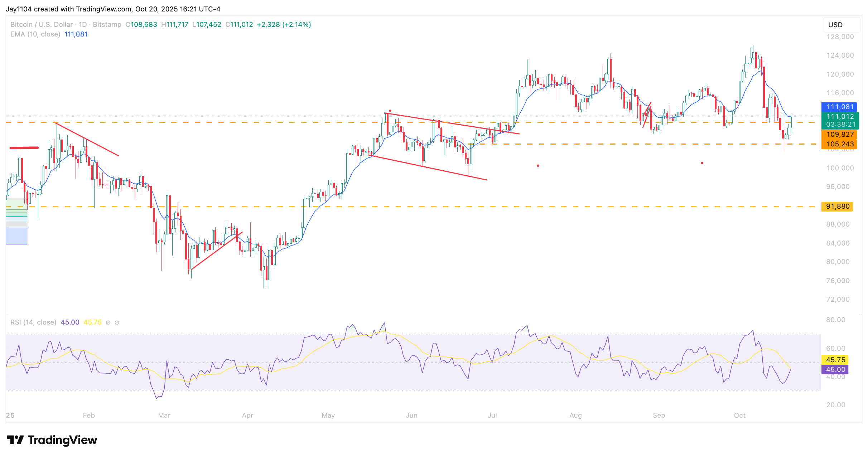Viewport: 868px width, 457px height.
Task: Click the 1D interval in chart header
Action: 83,24
